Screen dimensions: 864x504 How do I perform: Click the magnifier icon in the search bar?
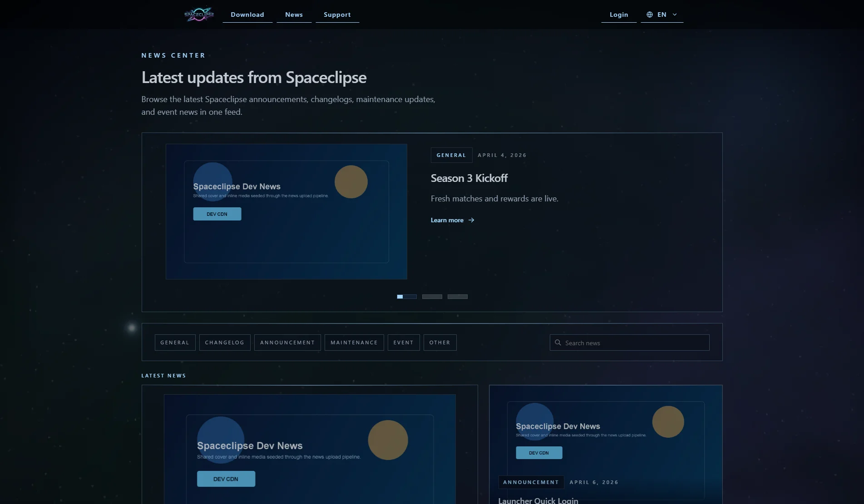point(558,342)
